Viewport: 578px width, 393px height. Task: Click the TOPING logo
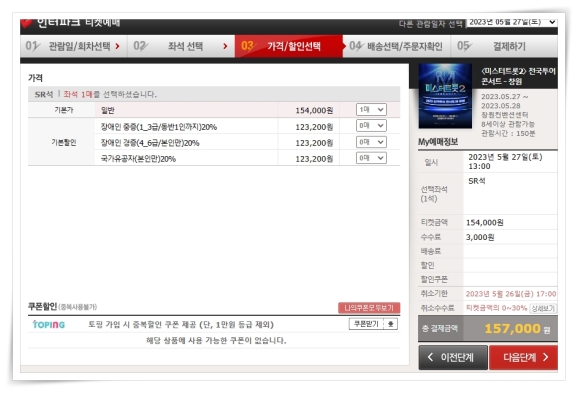[49, 324]
